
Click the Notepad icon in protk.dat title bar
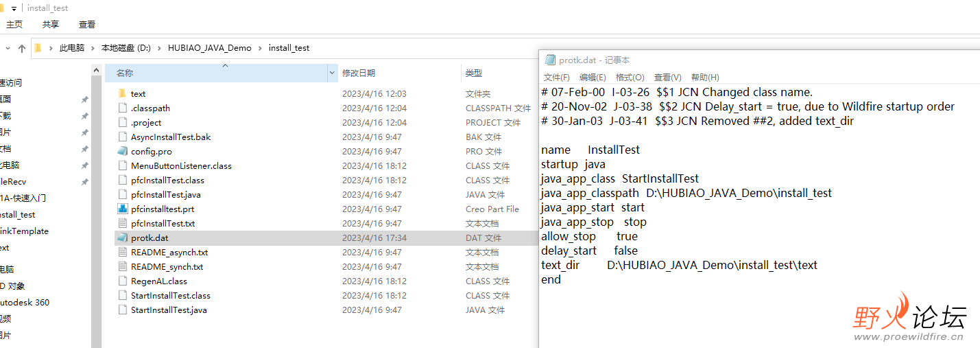550,60
